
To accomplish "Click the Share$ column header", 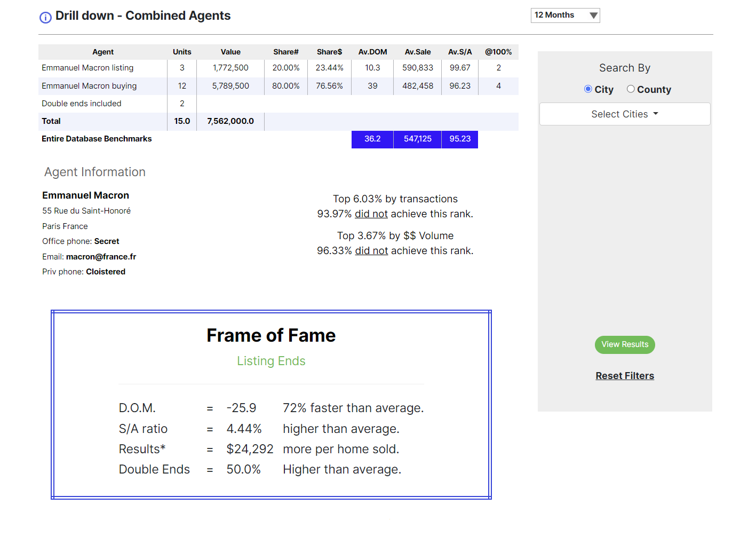I will 329,52.
